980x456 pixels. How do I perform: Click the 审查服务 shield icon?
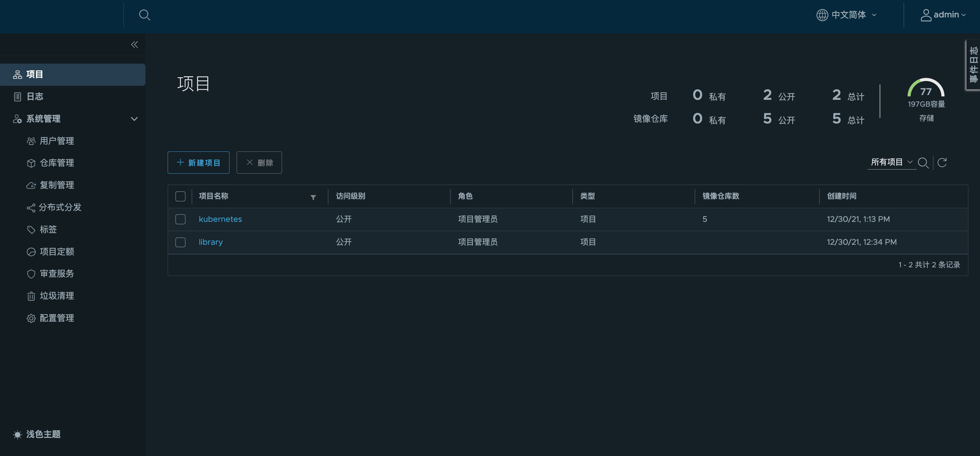coord(31,274)
